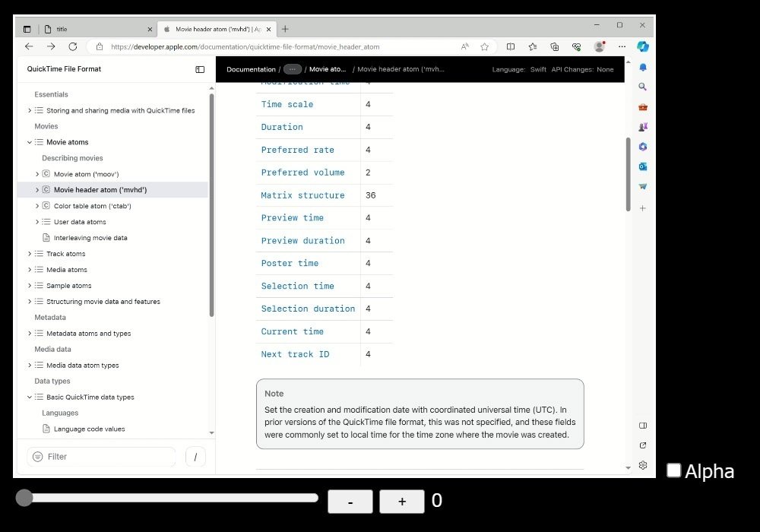Open sidebar settings gear icon

(643, 465)
